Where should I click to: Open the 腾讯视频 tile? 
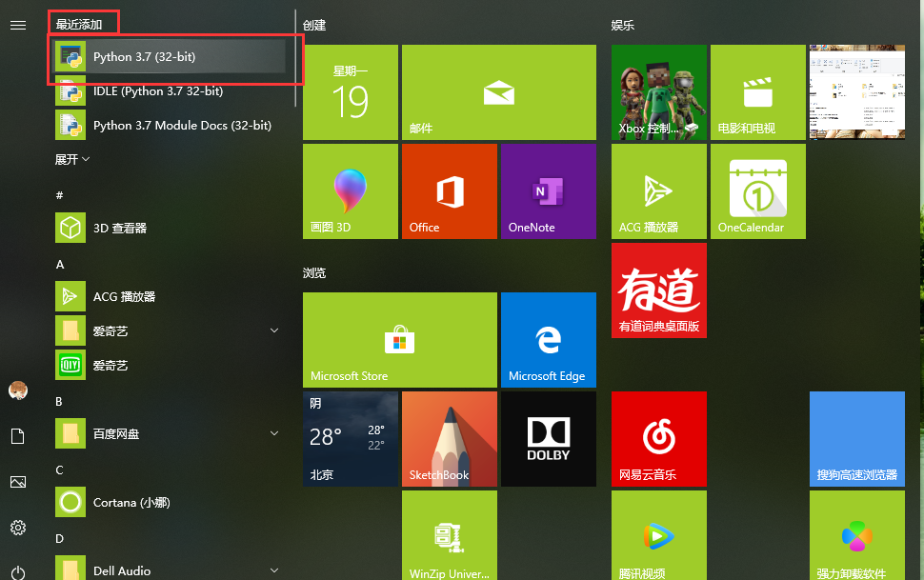(659, 535)
